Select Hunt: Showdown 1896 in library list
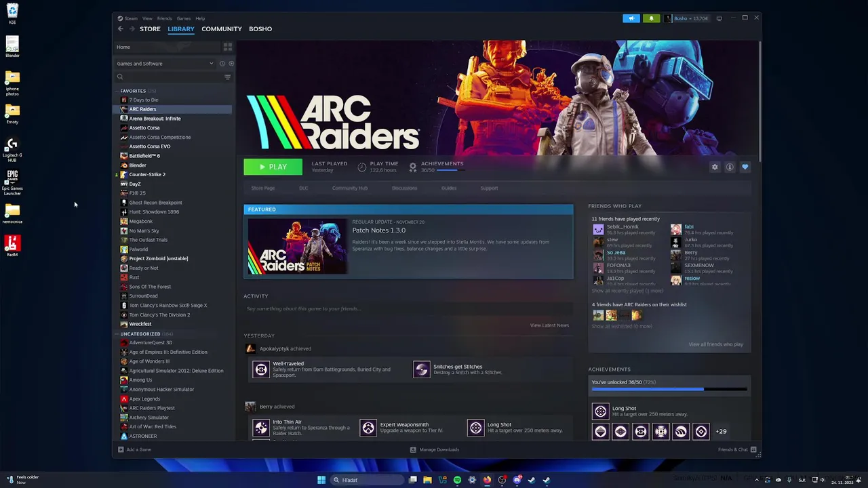868x488 pixels. 154,212
